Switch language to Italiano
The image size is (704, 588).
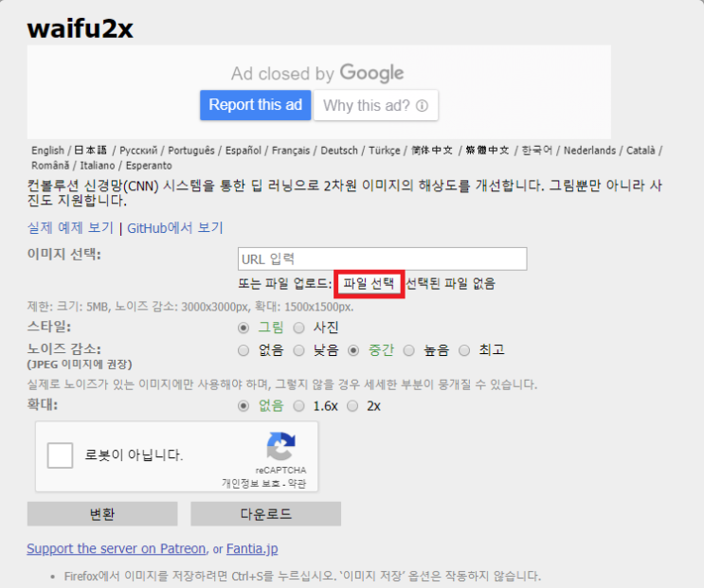coord(98,166)
